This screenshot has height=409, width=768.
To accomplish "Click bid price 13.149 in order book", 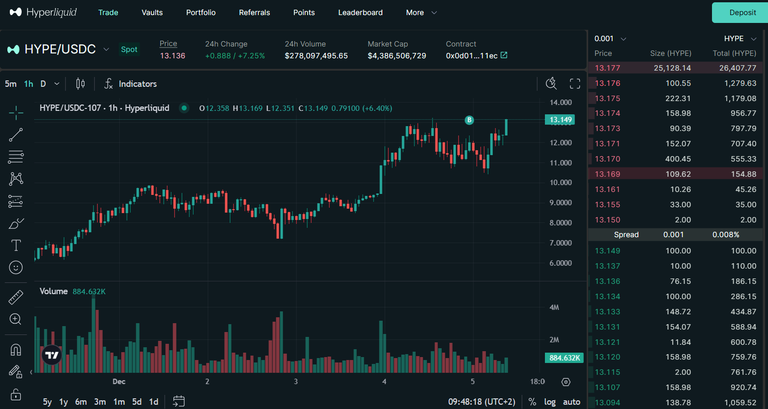I will tap(607, 251).
